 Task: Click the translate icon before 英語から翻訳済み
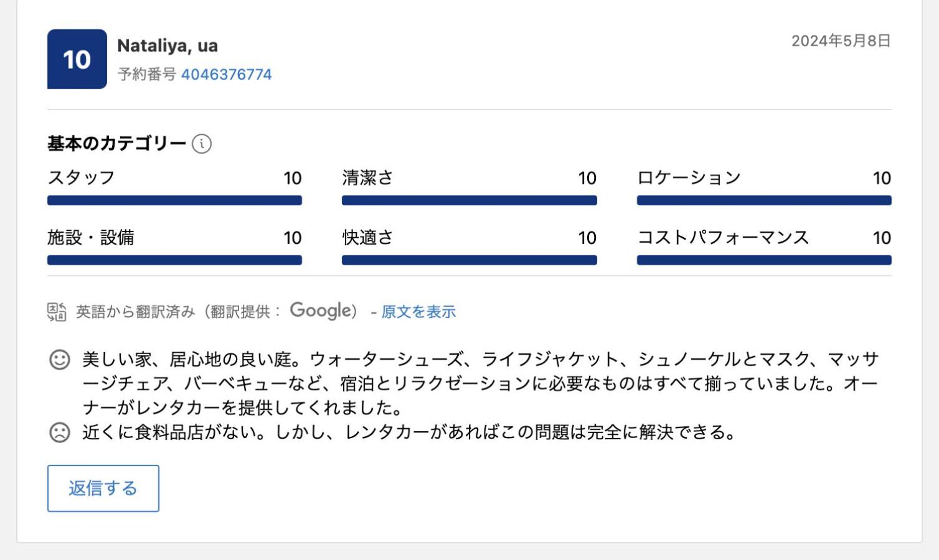pos(57,312)
